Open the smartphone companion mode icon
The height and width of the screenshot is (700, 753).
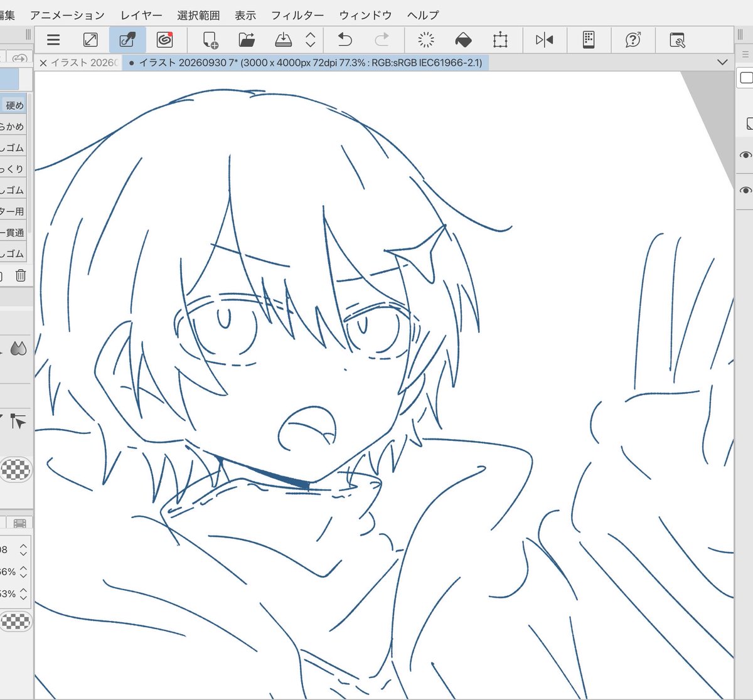(588, 40)
